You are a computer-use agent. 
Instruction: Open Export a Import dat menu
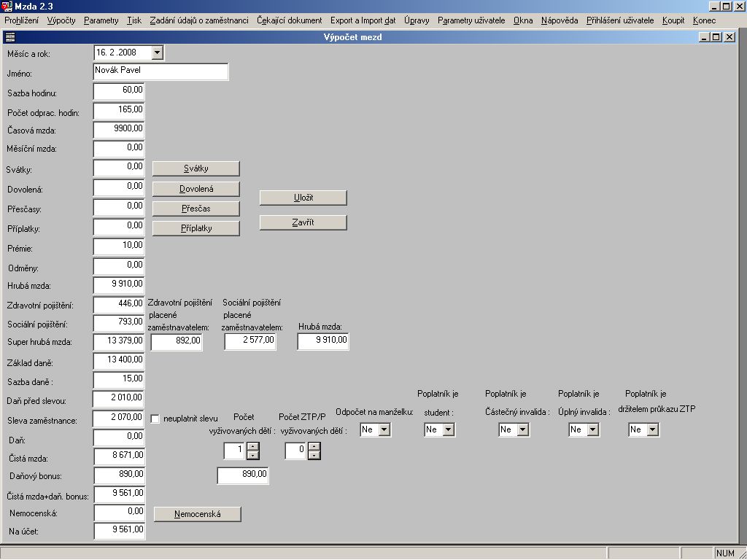coord(363,20)
